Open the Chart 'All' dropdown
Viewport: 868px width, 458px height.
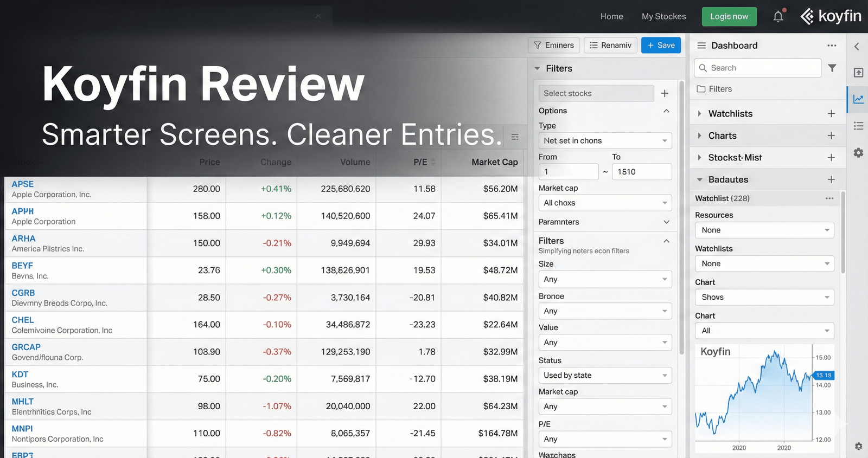point(764,331)
